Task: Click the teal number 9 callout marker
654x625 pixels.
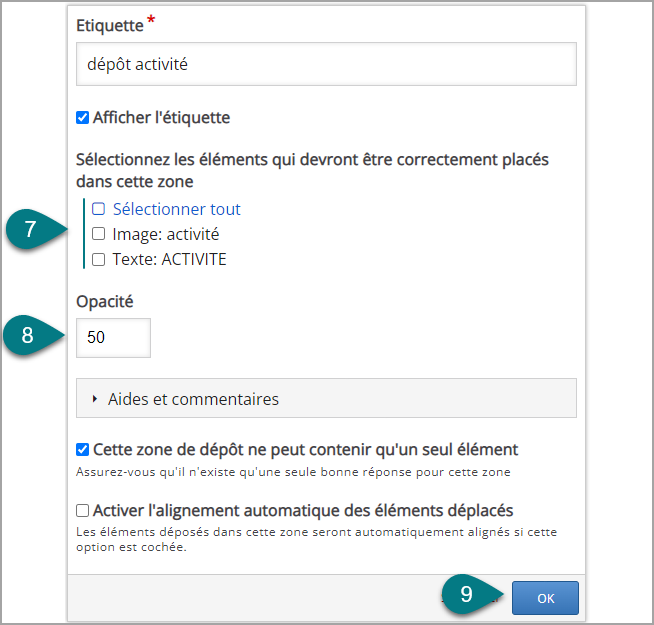Action: [472, 594]
